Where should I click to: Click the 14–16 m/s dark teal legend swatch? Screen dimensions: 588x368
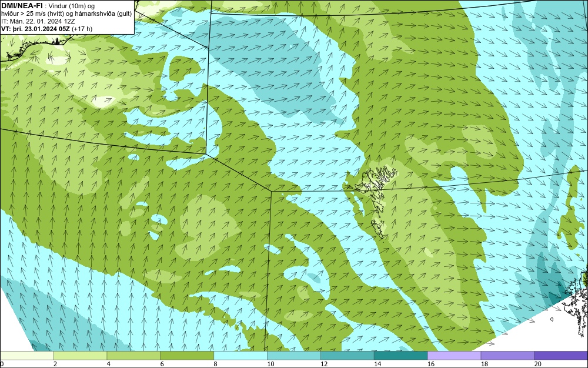(x=401, y=355)
